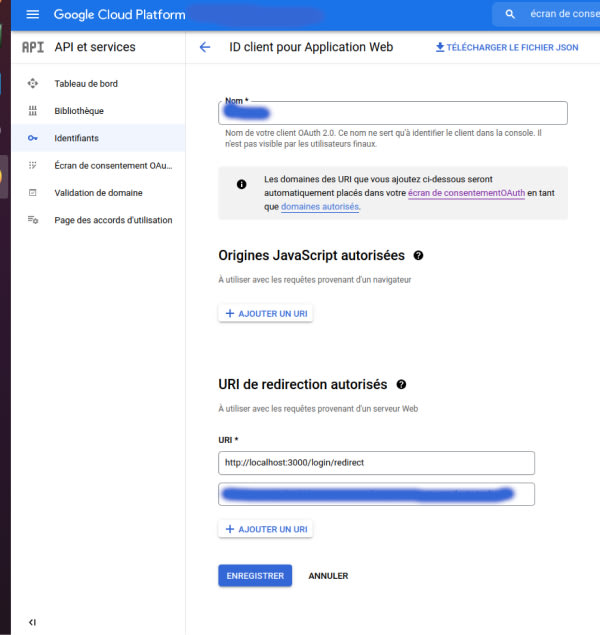Collapse the sidebar with bottom arrow
This screenshot has width=600, height=635.
tap(32, 622)
